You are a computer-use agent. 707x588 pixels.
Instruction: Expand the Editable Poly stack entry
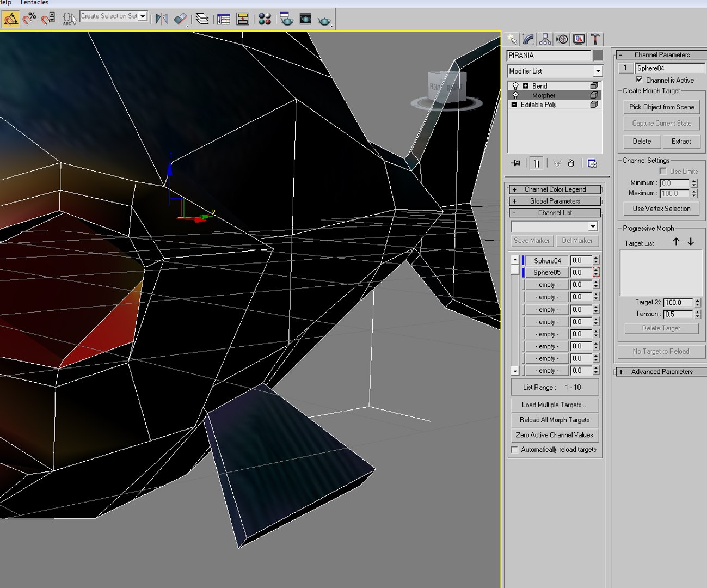(x=514, y=105)
